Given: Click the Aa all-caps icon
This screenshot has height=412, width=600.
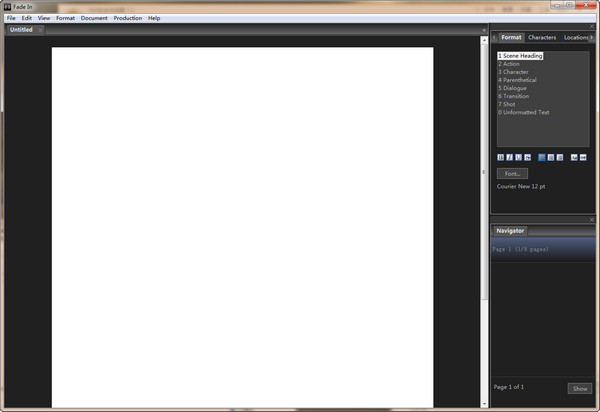Looking at the screenshot, I should [x=574, y=157].
